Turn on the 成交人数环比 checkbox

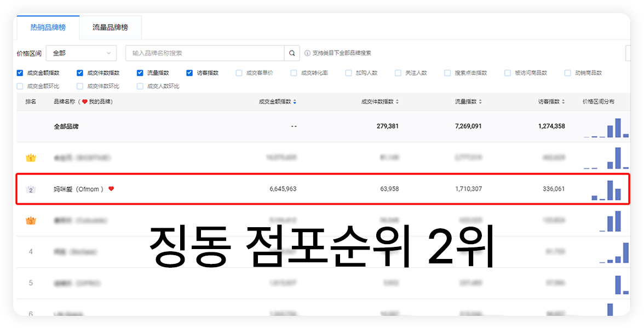coord(140,86)
